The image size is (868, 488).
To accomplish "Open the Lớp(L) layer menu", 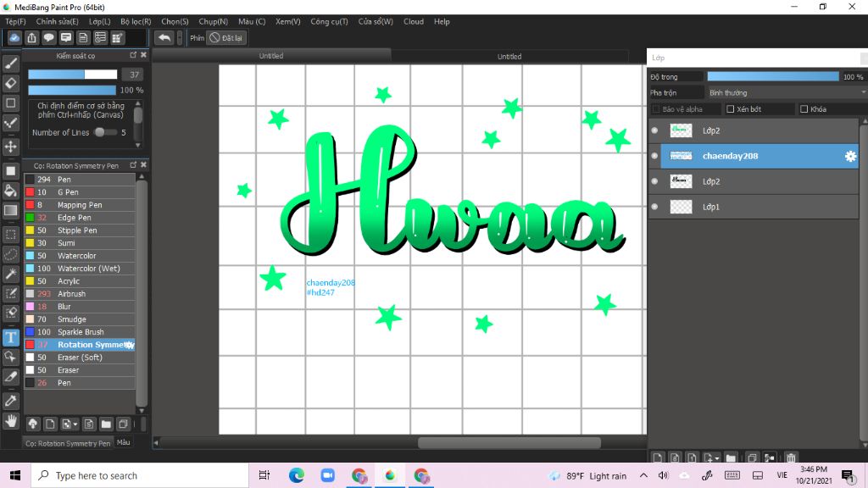I will (x=100, y=21).
